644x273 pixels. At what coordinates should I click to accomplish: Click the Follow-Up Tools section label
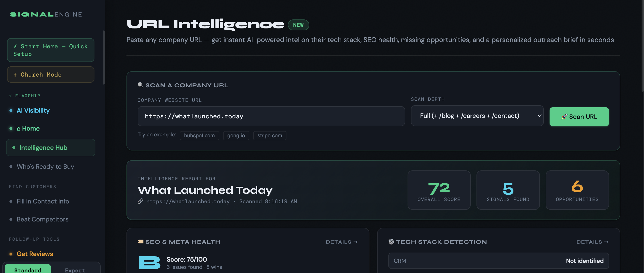(x=34, y=239)
